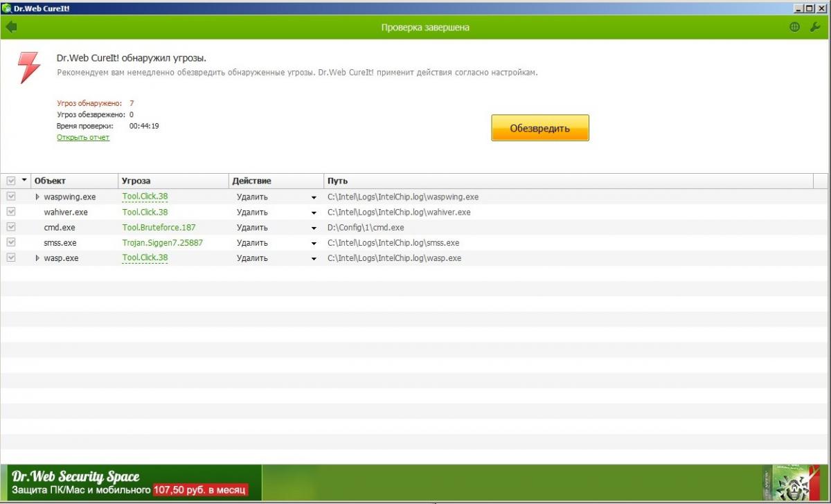Select the cmd.exe object name

point(60,228)
